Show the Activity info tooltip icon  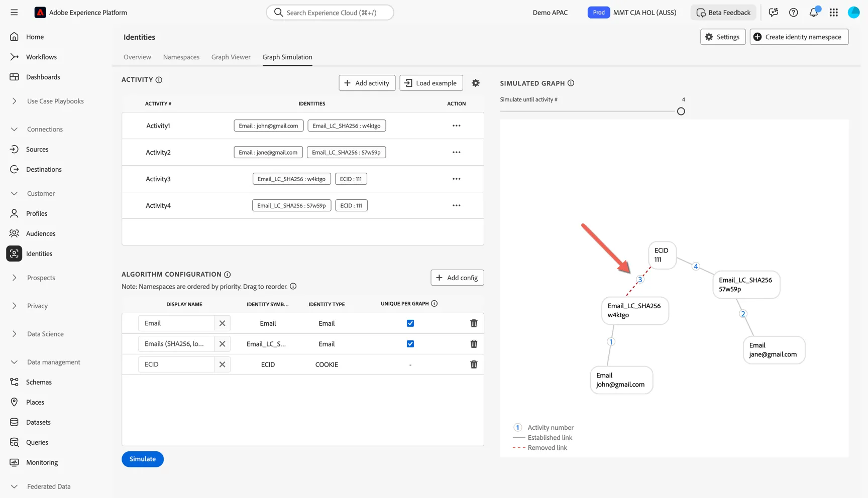(159, 80)
